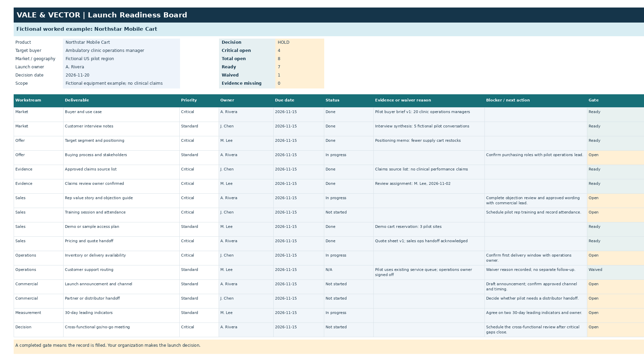
Task: Select Buying process and stakeholders cell
Action: point(121,158)
